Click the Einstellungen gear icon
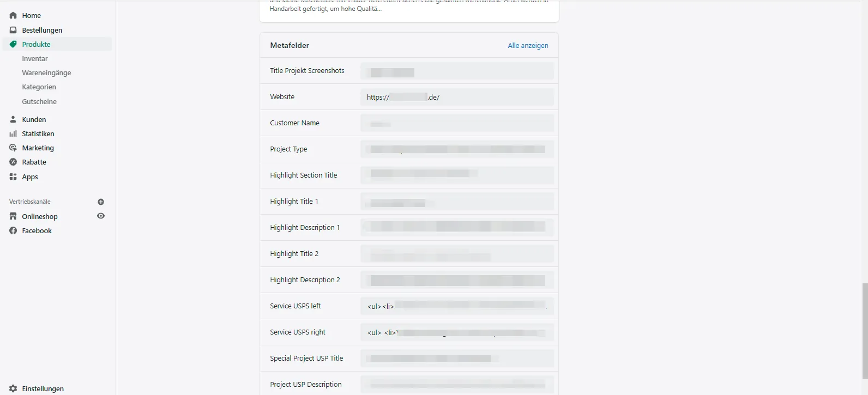Image resolution: width=868 pixels, height=395 pixels. (x=13, y=388)
